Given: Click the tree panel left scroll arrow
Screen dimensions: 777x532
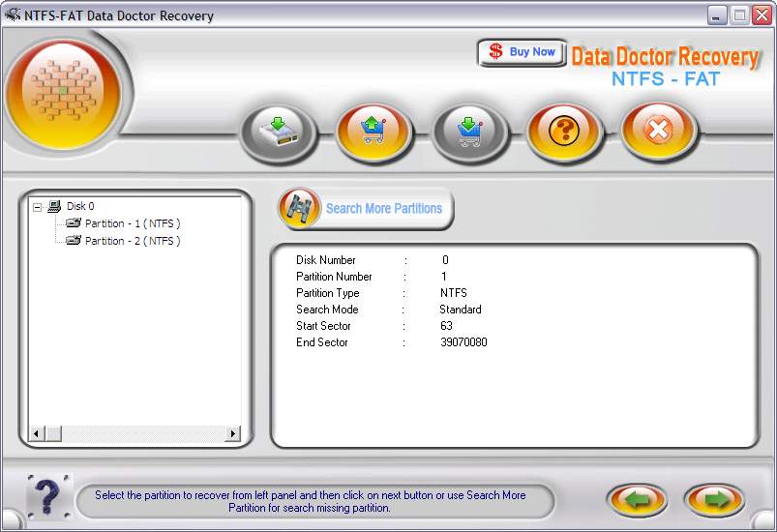Looking at the screenshot, I should tap(36, 434).
